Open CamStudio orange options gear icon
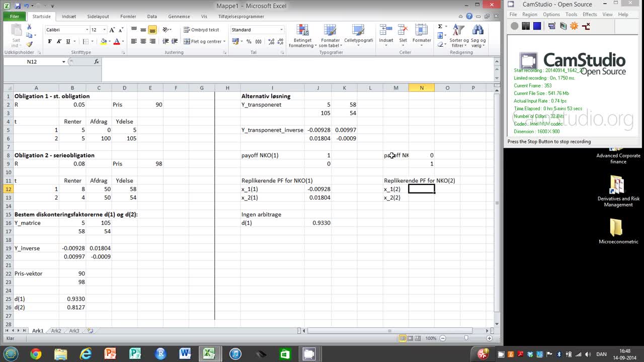Image resolution: width=644 pixels, height=362 pixels. pos(574,26)
